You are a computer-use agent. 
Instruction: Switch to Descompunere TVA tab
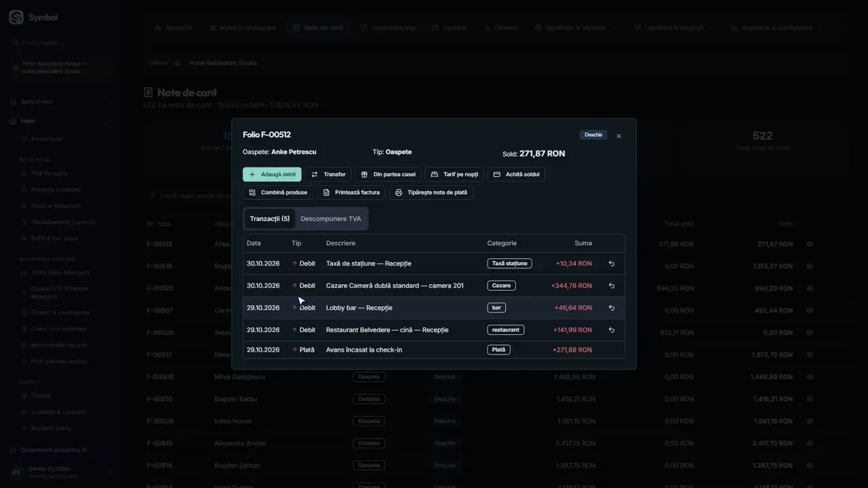pyautogui.click(x=331, y=219)
